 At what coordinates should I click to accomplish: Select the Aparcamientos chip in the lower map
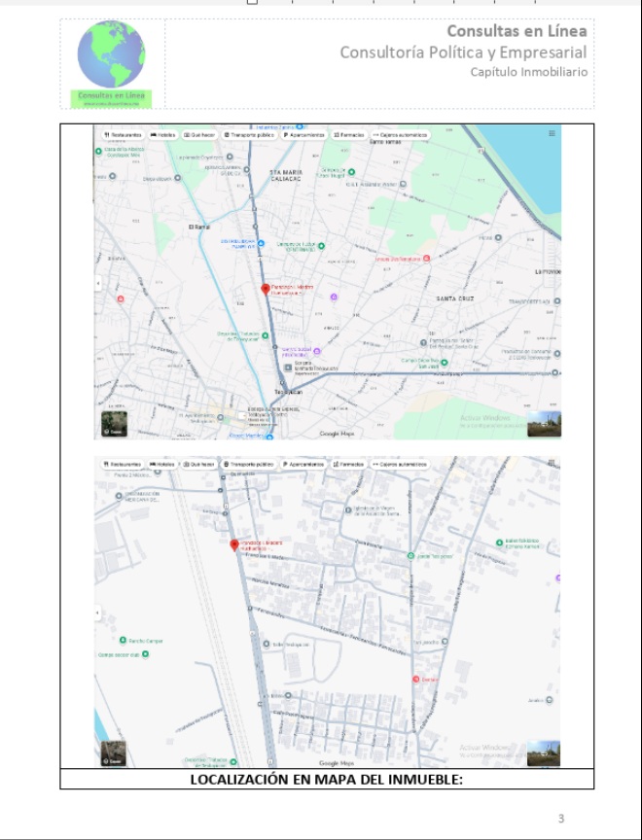tap(303, 465)
